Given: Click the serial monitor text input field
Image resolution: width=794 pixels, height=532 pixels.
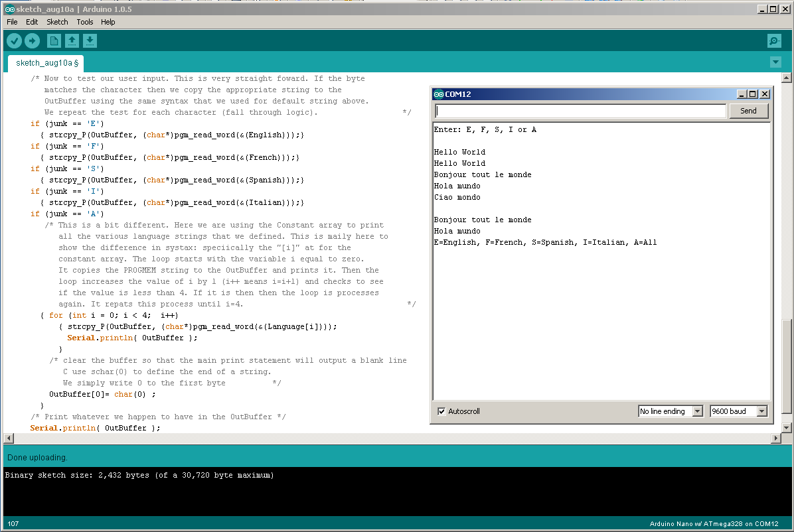Looking at the screenshot, I should coord(580,111).
